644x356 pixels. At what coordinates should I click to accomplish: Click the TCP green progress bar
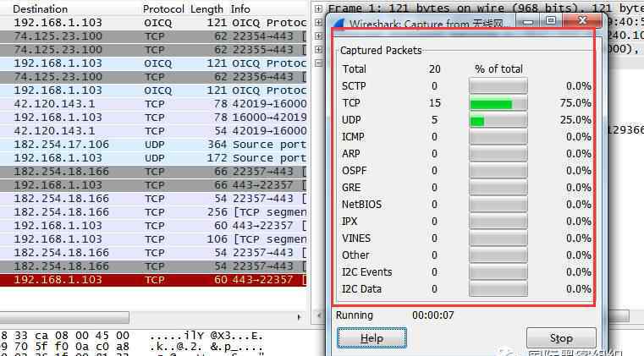point(491,104)
